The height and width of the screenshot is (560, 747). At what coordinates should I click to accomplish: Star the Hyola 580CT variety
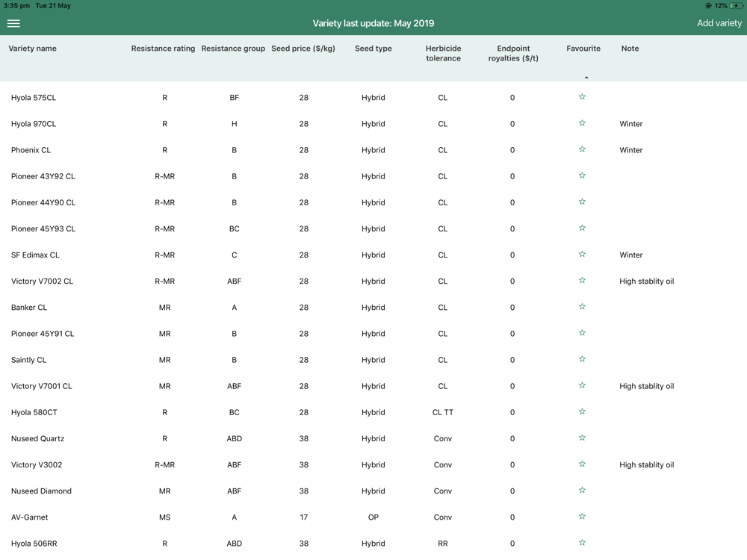pyautogui.click(x=582, y=411)
